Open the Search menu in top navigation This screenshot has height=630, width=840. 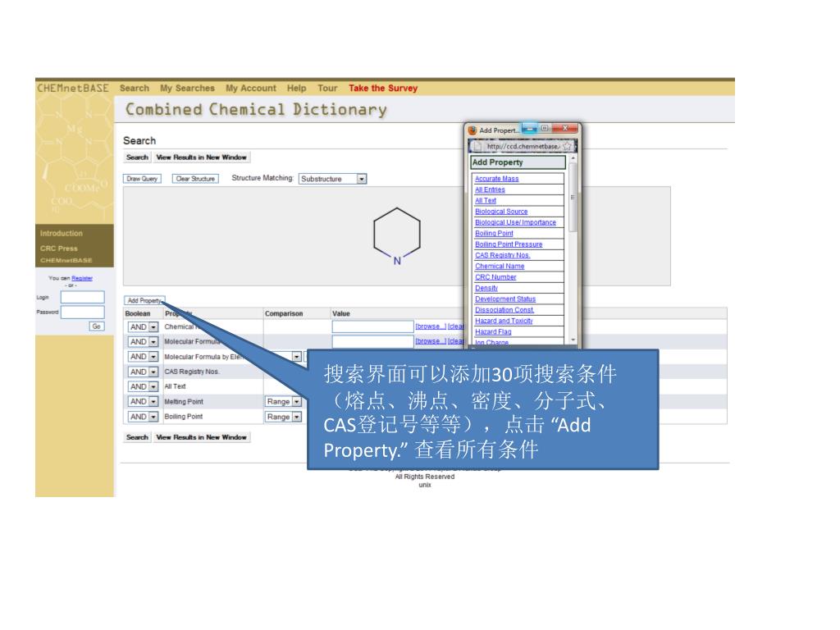135,89
